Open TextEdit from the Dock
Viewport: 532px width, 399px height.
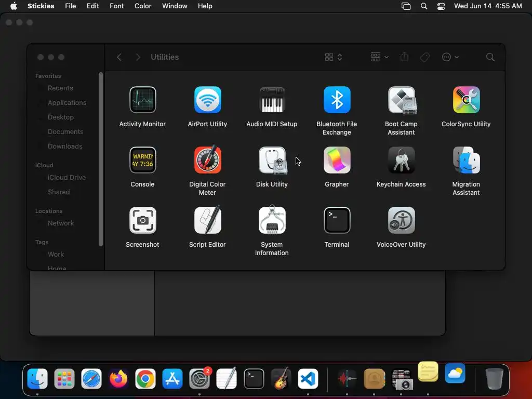pos(227,379)
